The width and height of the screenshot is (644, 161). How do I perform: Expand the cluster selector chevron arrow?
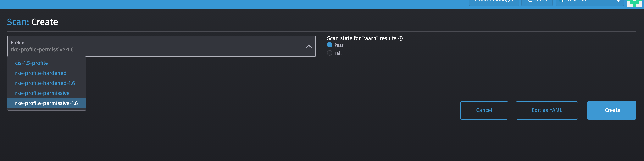pos(618,1)
